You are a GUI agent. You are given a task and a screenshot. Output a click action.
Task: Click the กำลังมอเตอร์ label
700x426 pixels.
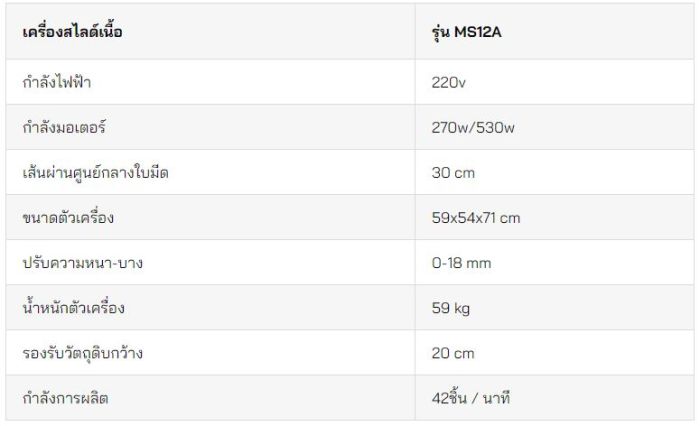tap(64, 127)
